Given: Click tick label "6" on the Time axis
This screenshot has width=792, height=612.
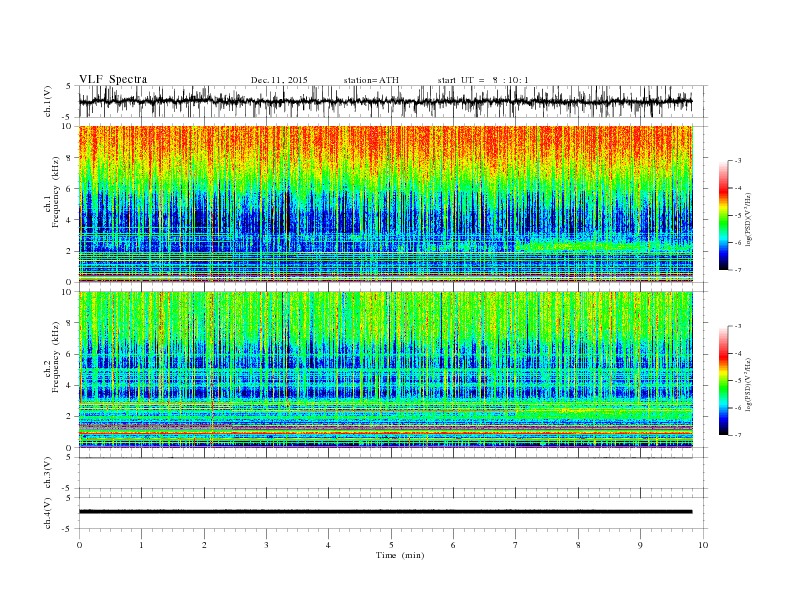Looking at the screenshot, I should click(453, 545).
